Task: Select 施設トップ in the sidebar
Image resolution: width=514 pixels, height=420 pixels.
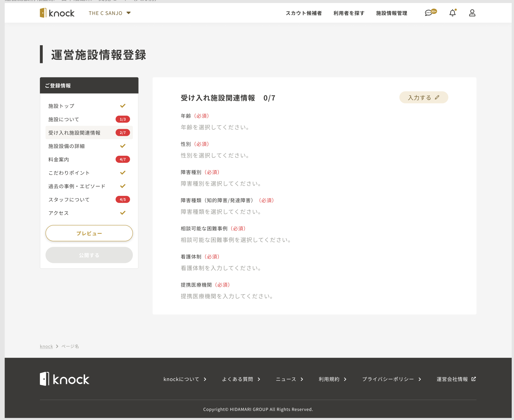Action: (89, 106)
